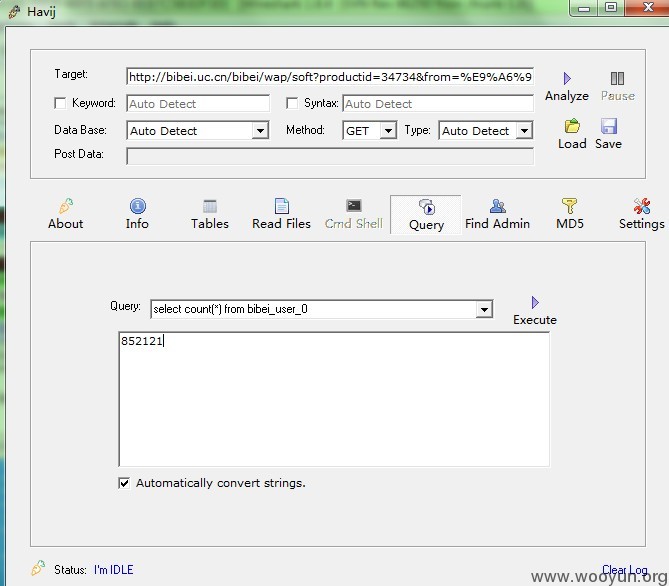Click the Load button label

572,144
